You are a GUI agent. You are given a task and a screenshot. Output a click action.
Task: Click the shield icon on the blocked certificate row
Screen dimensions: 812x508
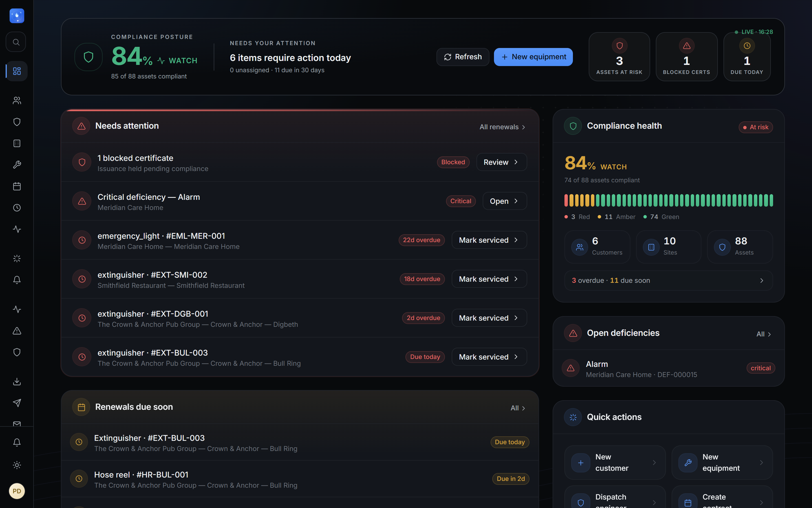pos(82,162)
